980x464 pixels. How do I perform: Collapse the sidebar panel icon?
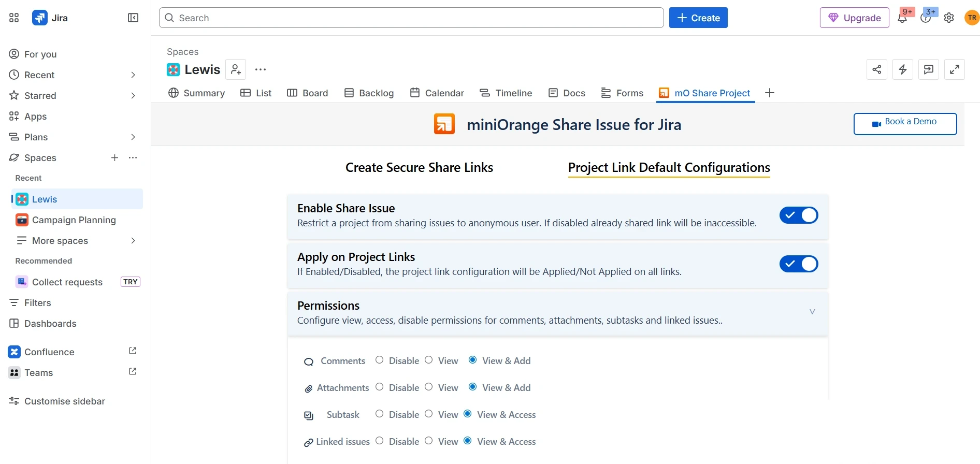pyautogui.click(x=133, y=18)
